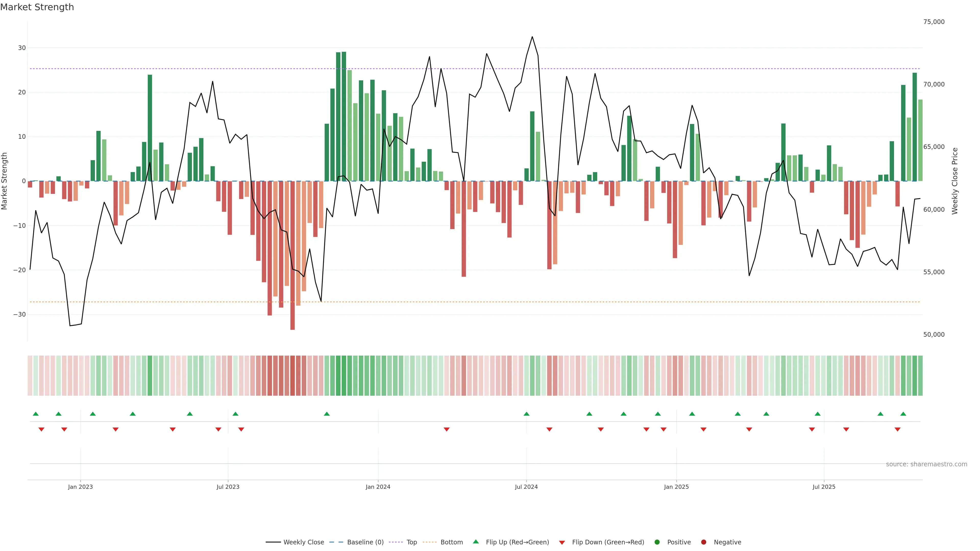Click the last green flip-up triangle marker
980x551 pixels.
coord(903,414)
